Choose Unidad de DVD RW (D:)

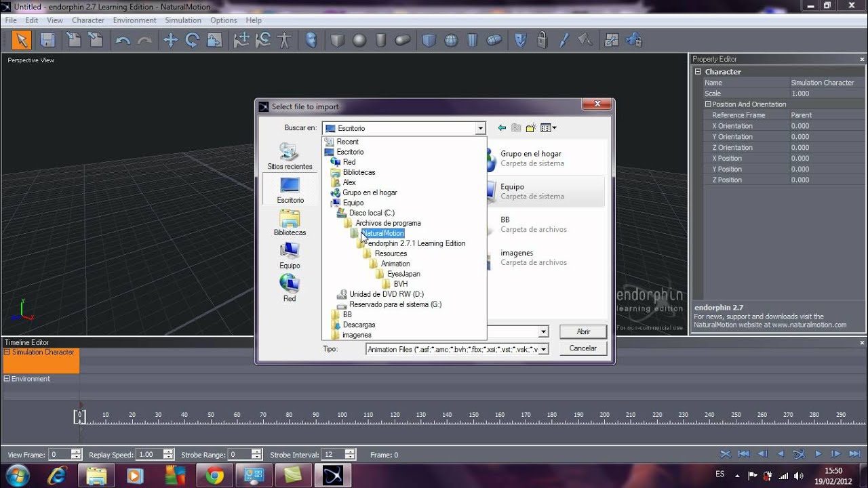click(387, 294)
